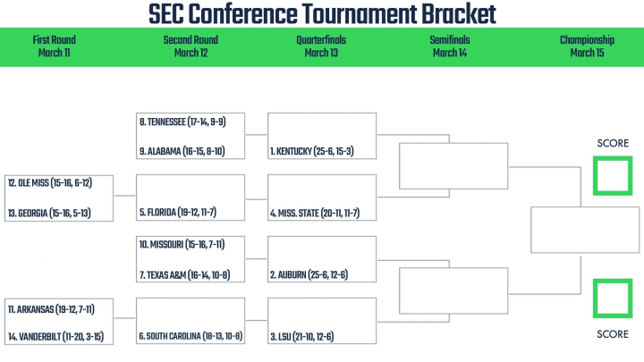Image resolution: width=644 pixels, height=362 pixels.
Task: Click the lower semifinals bracket box
Action: pyautogui.click(x=453, y=290)
